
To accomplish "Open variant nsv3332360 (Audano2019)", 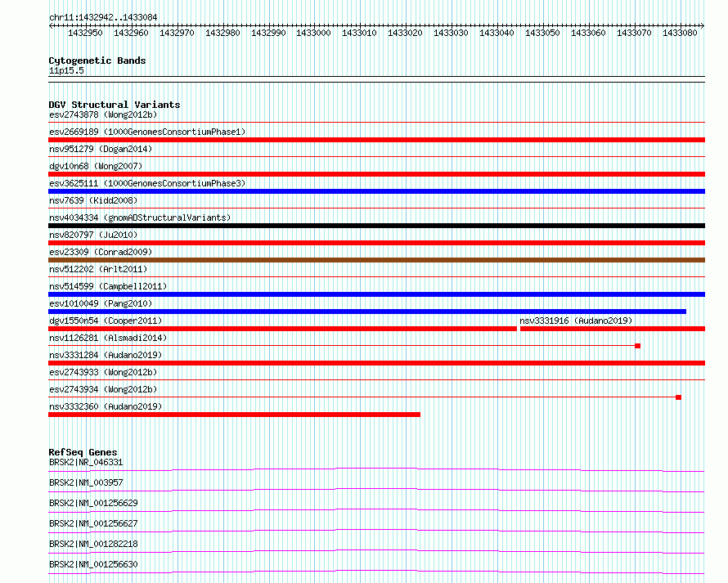I will 106,406.
